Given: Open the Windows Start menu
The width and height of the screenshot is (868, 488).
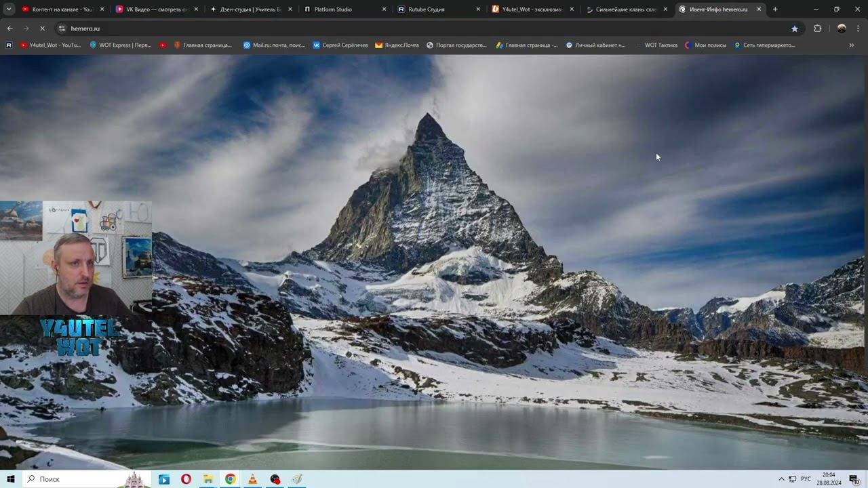Looking at the screenshot, I should [11, 479].
